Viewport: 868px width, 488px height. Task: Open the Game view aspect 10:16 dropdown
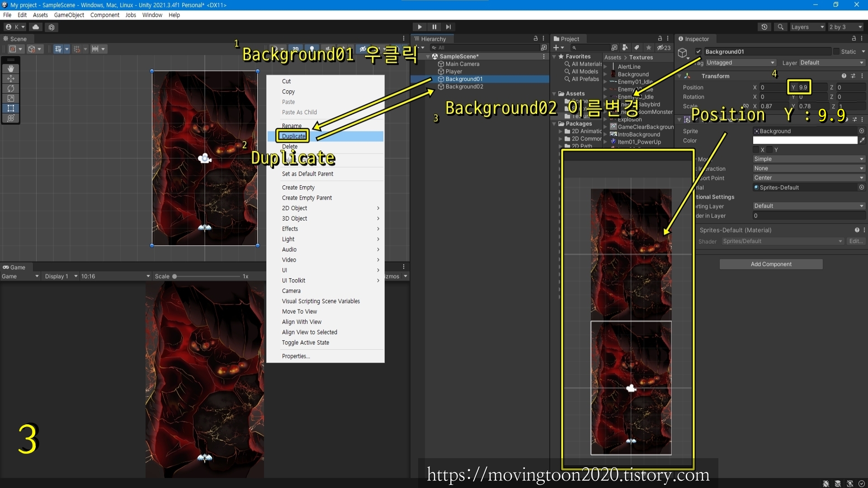pos(115,276)
